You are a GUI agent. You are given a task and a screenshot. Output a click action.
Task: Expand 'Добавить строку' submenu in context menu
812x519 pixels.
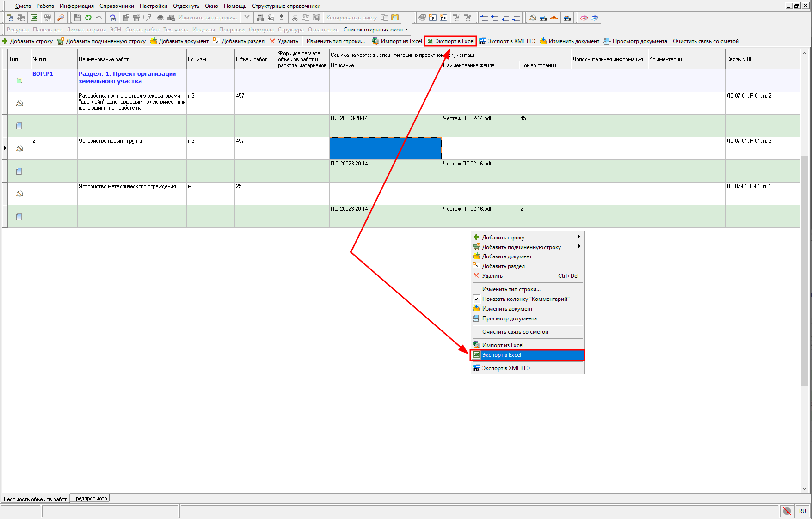coord(503,238)
